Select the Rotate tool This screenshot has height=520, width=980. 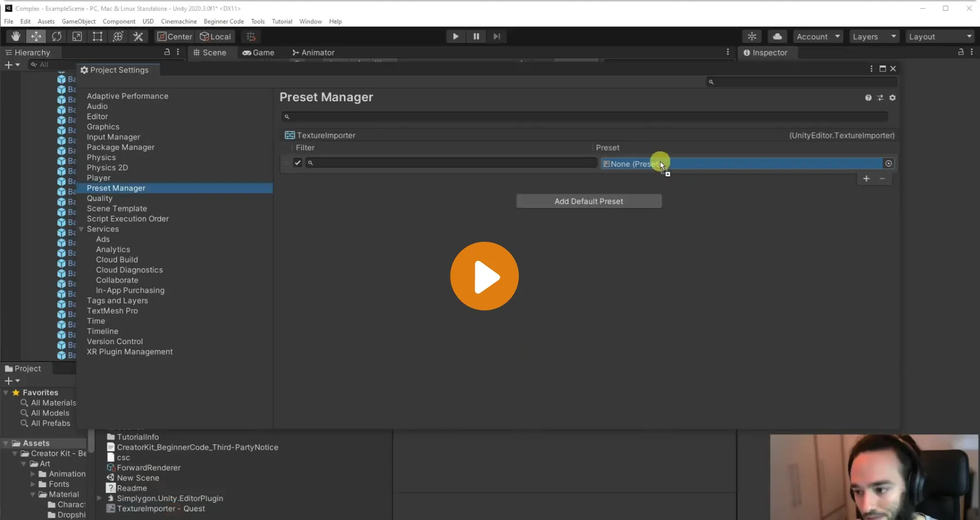[x=57, y=36]
